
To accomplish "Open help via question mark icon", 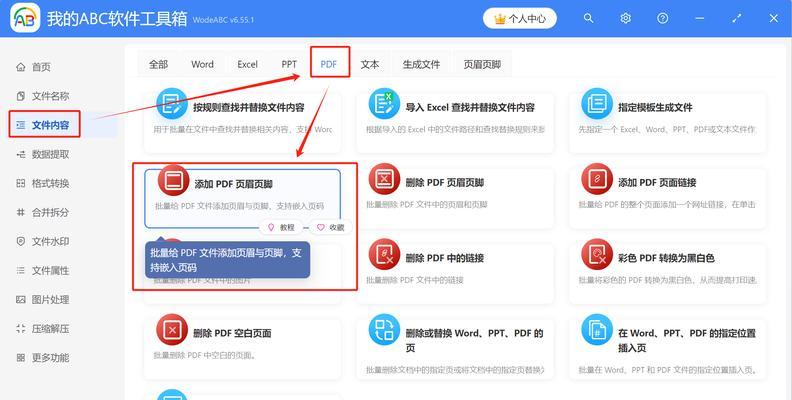I will [663, 18].
